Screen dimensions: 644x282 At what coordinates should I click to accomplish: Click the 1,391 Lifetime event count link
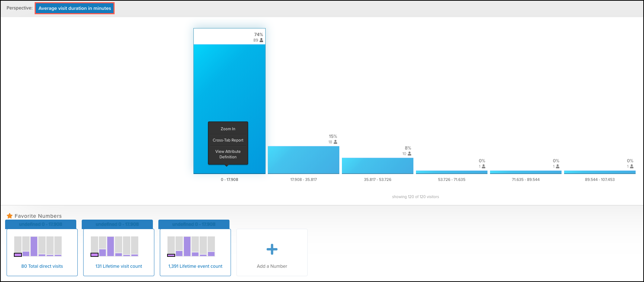[x=195, y=266]
